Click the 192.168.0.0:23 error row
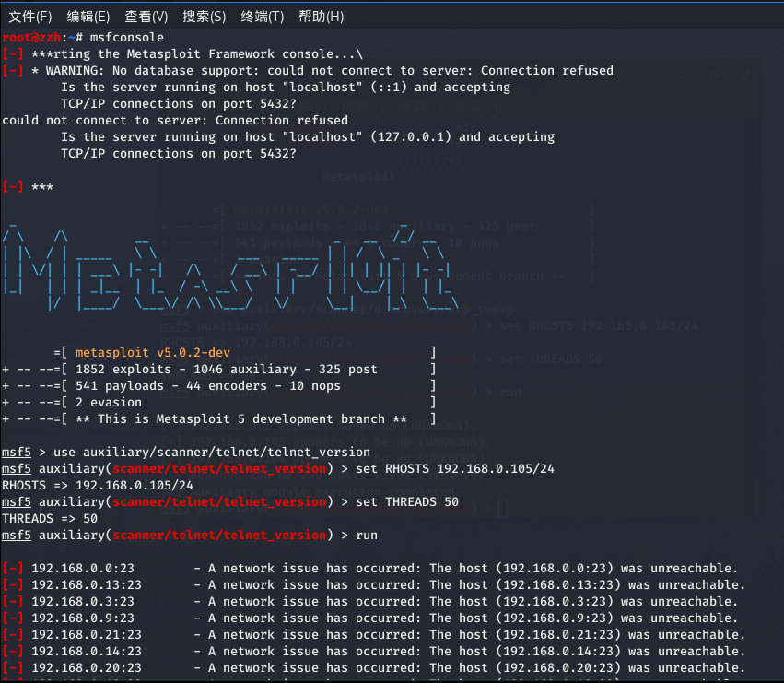This screenshot has height=683, width=784. click(x=370, y=569)
